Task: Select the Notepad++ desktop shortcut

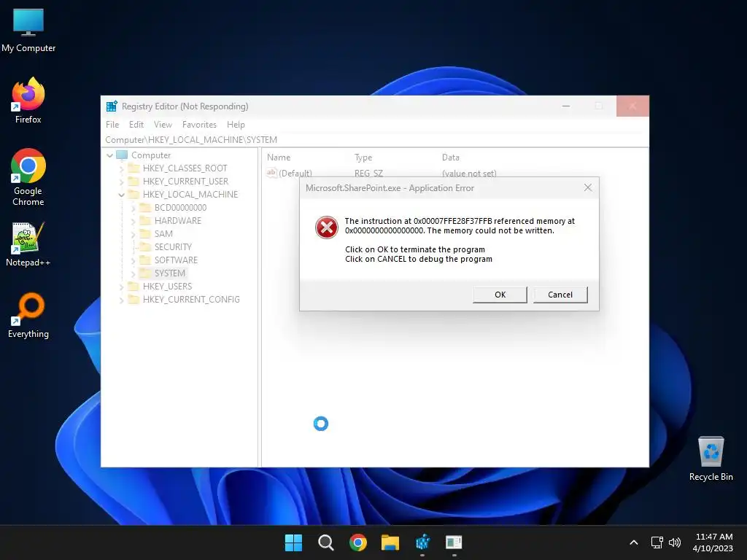Action: tap(28, 244)
